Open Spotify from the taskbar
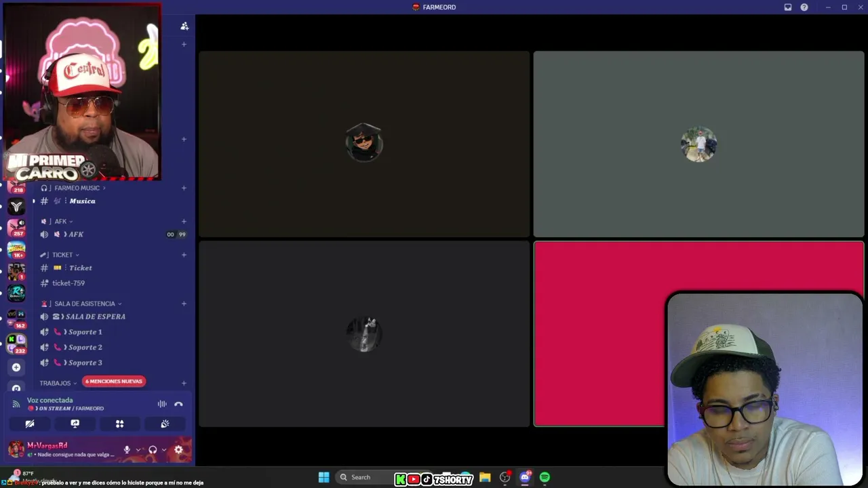Image resolution: width=868 pixels, height=488 pixels. 545,477
